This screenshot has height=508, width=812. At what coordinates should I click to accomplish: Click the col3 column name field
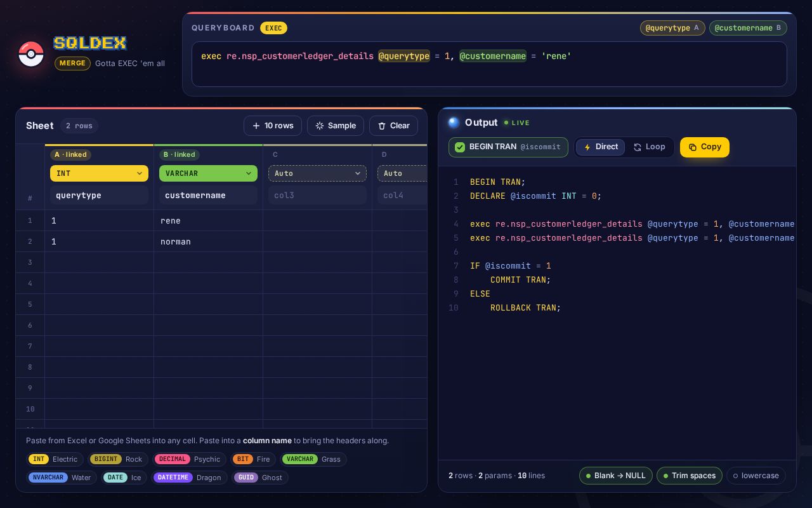(x=317, y=195)
